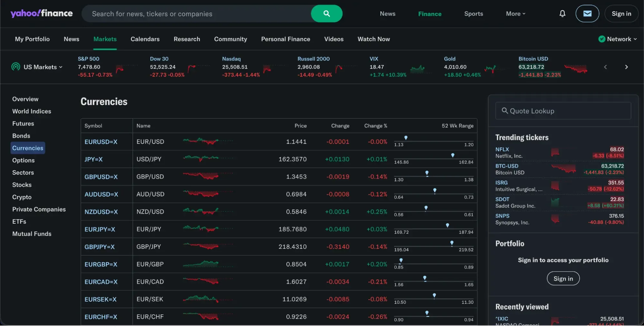Image resolution: width=644 pixels, height=326 pixels.
Task: Select Private Companies in the sidebar
Action: tap(39, 209)
